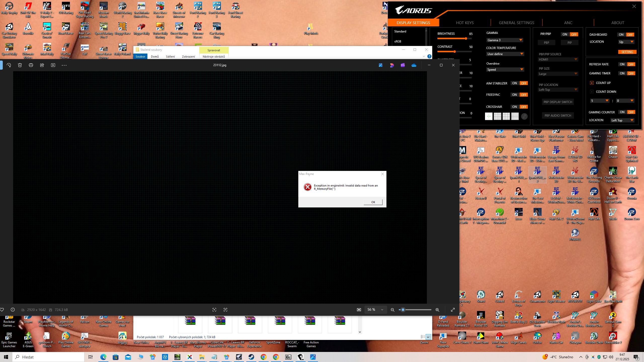Click the share icon in Photos toolbar
Screen dimensions: 644x362
pos(42,65)
